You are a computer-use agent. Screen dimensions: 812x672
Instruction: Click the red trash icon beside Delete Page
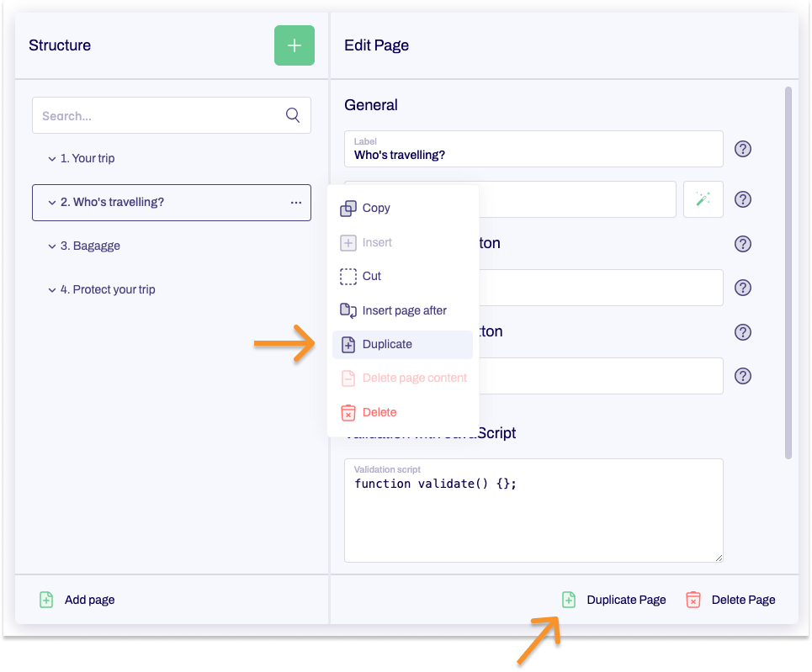tap(693, 600)
